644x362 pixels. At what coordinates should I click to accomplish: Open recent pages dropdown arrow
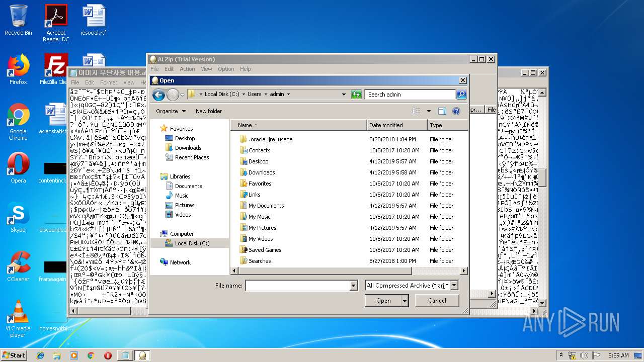point(182,95)
